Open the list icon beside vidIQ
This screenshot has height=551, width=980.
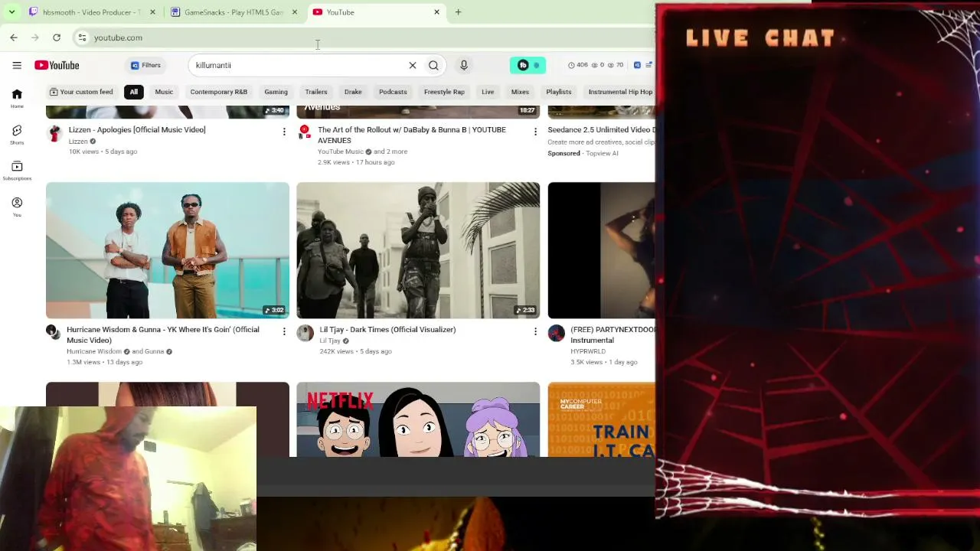click(648, 65)
